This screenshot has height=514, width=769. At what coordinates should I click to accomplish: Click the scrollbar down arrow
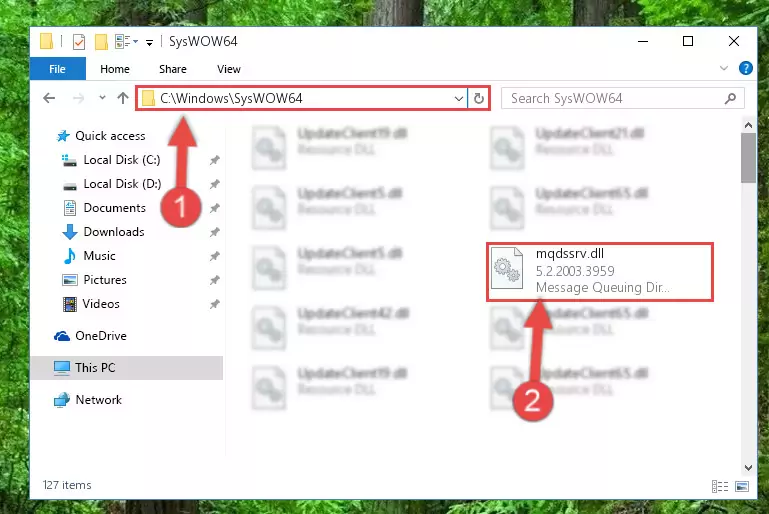[748, 467]
